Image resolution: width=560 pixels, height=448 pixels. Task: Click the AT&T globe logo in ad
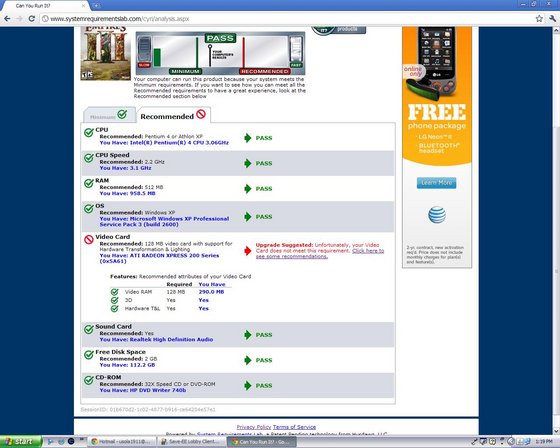coord(437,215)
